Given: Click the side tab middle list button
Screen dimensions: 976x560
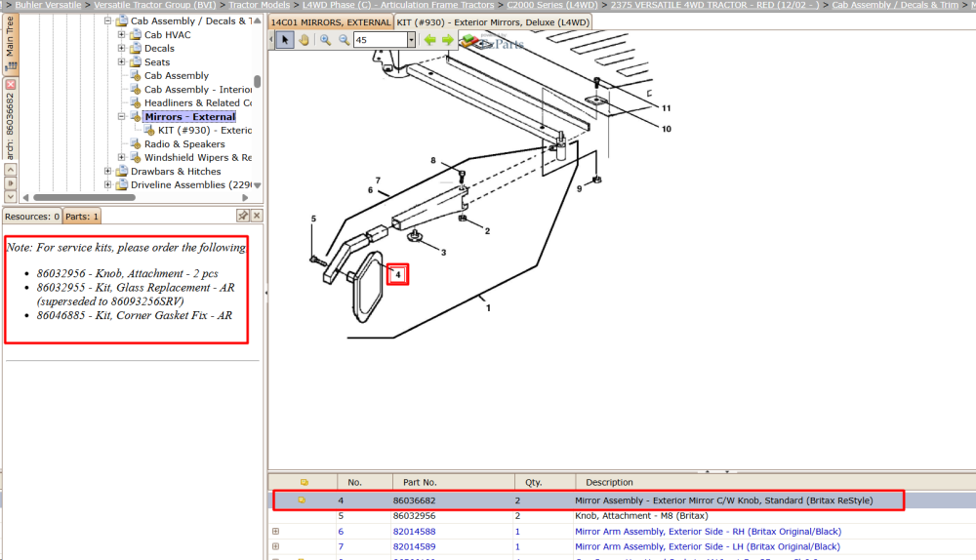Looking at the screenshot, I should pos(11,183).
